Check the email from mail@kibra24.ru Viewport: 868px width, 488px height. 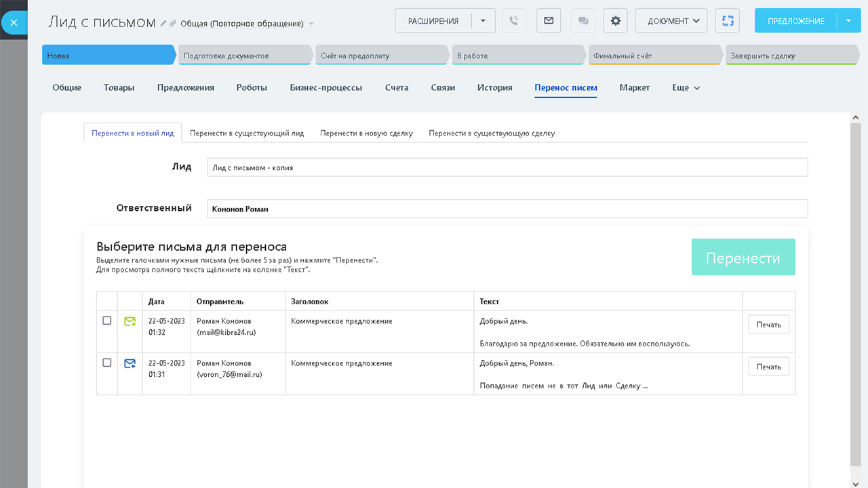(x=107, y=321)
